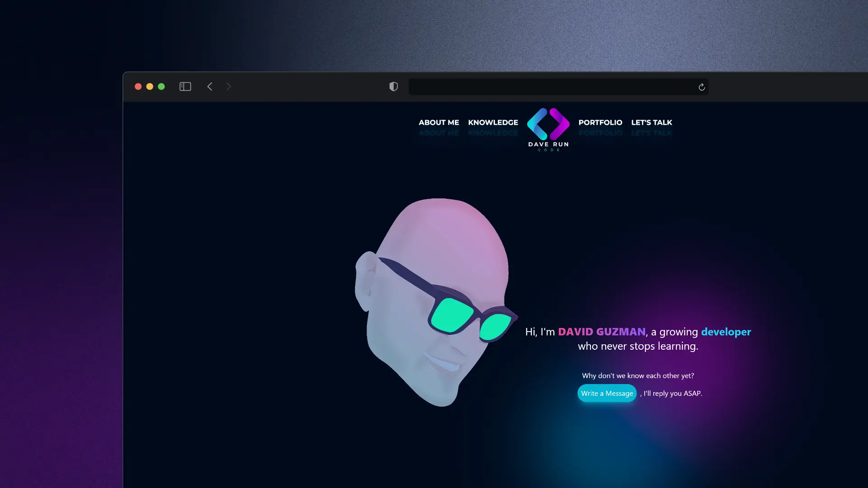Click the green fullscreen window control
868x488 pixels.
161,86
